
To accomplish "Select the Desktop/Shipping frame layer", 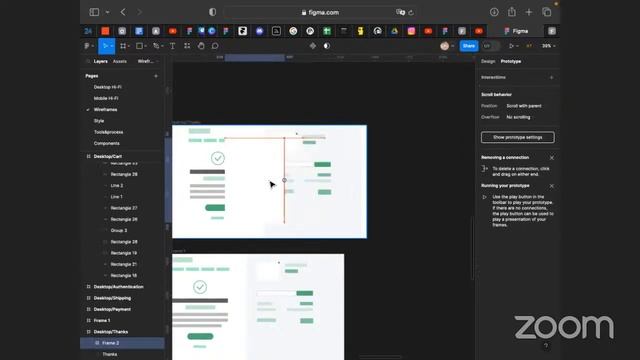I will (x=112, y=298).
